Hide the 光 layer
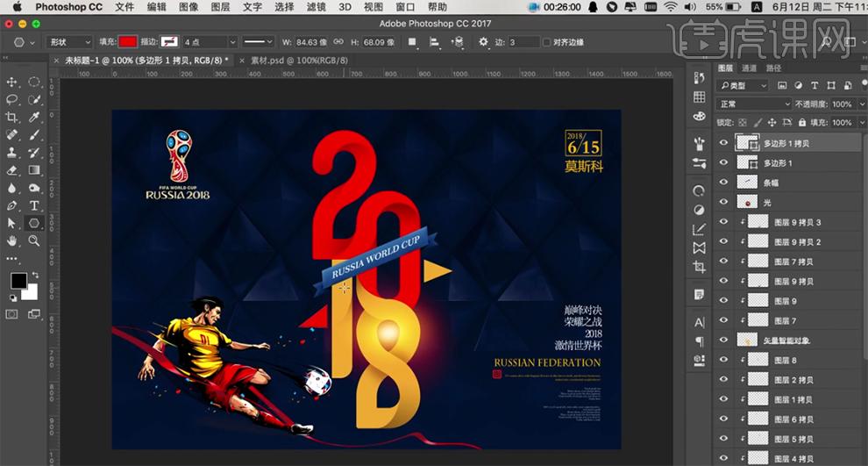The width and height of the screenshot is (868, 466). (723, 202)
